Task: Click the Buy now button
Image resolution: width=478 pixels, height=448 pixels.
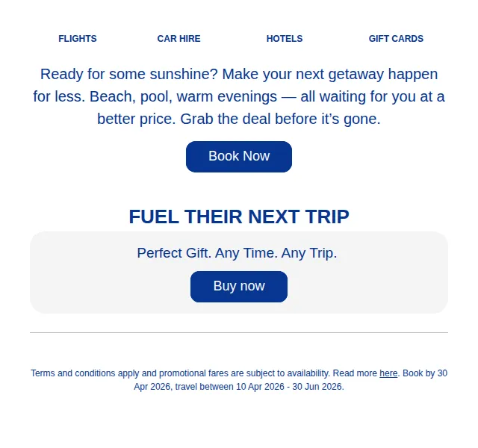Action: (239, 287)
